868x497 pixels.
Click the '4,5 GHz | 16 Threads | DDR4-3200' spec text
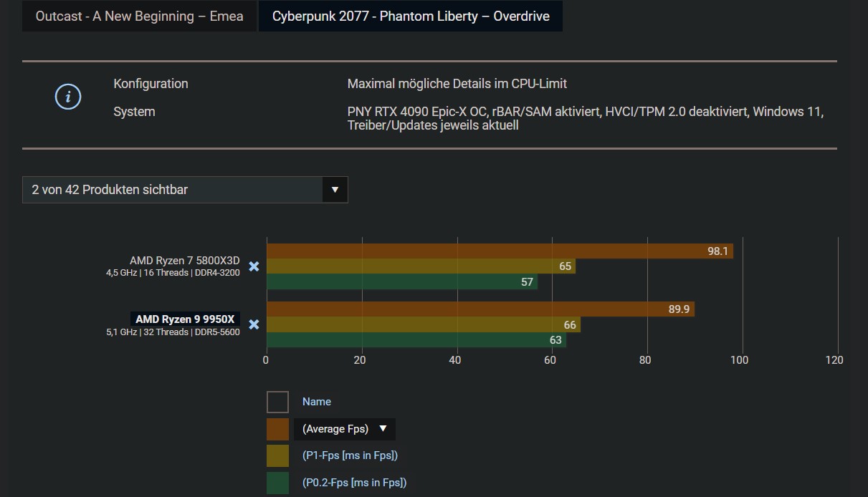pos(173,273)
